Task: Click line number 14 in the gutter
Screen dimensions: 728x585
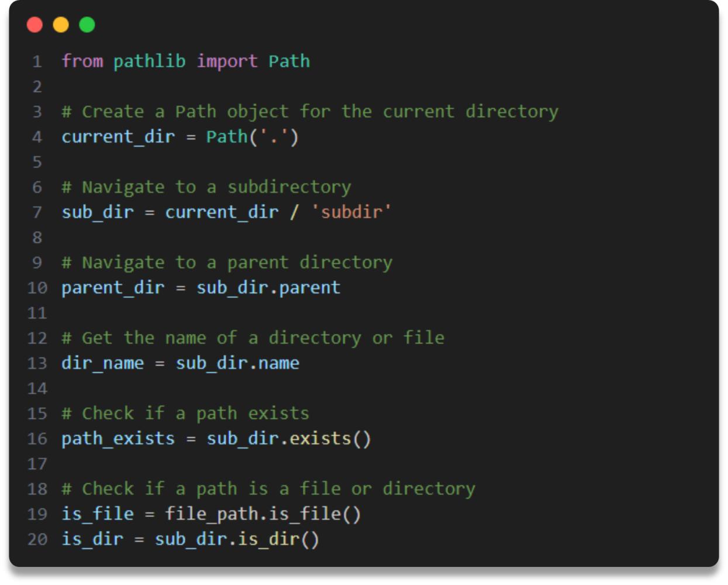Action: (37, 388)
